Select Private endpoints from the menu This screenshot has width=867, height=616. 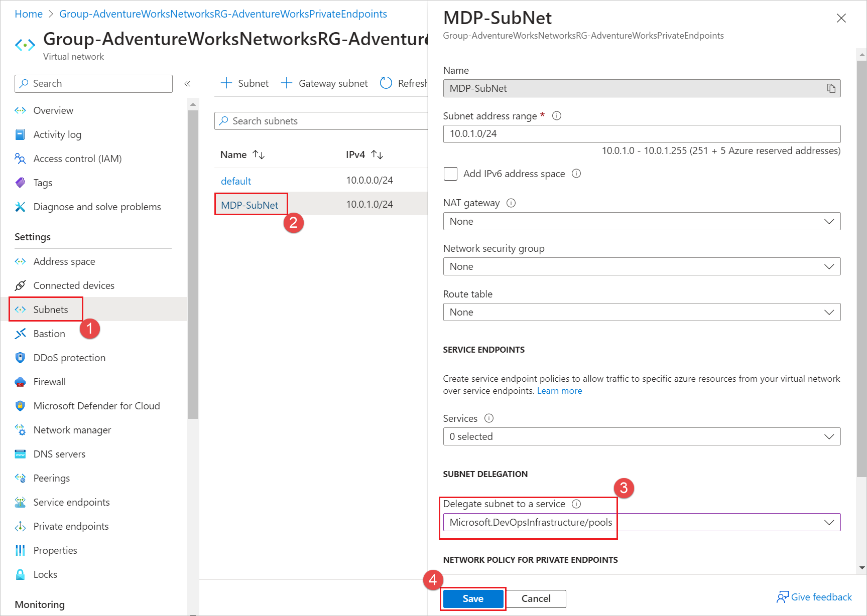[71, 526]
